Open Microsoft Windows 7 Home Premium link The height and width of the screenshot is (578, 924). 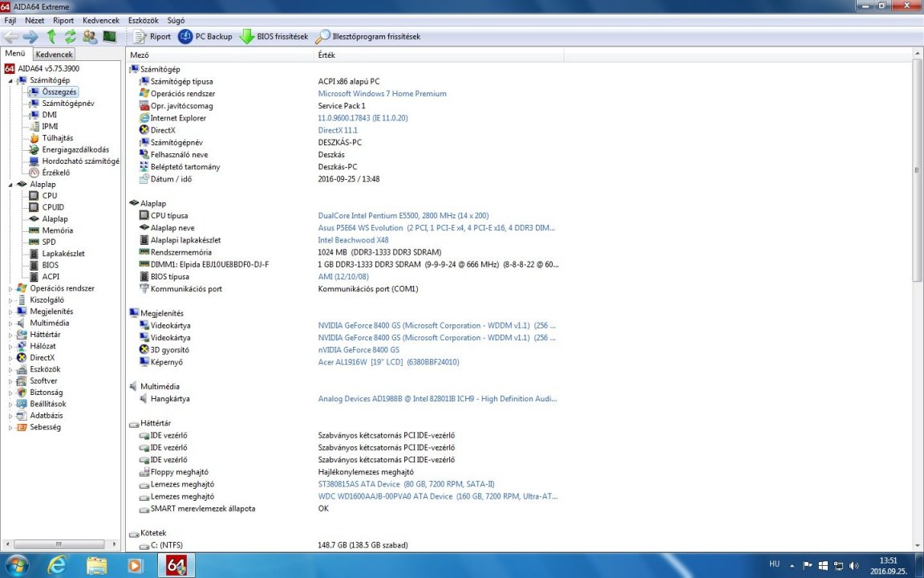[x=382, y=94]
